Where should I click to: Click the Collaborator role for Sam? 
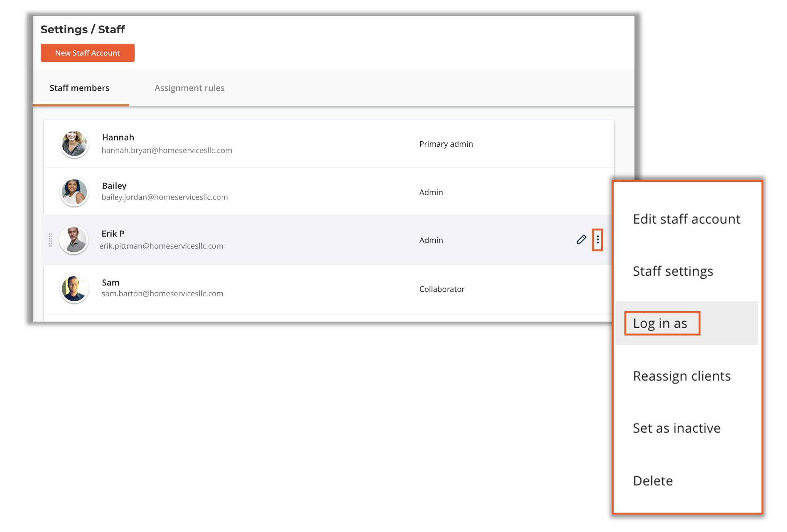(442, 289)
